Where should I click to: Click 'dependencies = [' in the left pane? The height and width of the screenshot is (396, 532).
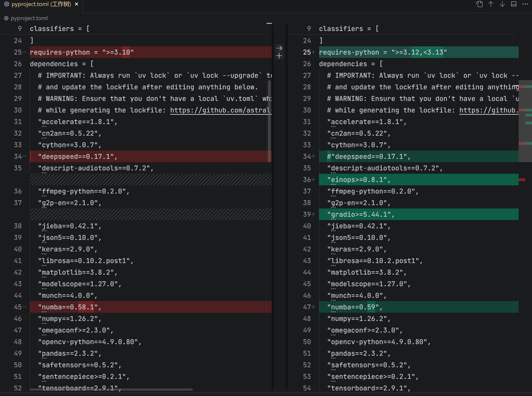pos(62,64)
